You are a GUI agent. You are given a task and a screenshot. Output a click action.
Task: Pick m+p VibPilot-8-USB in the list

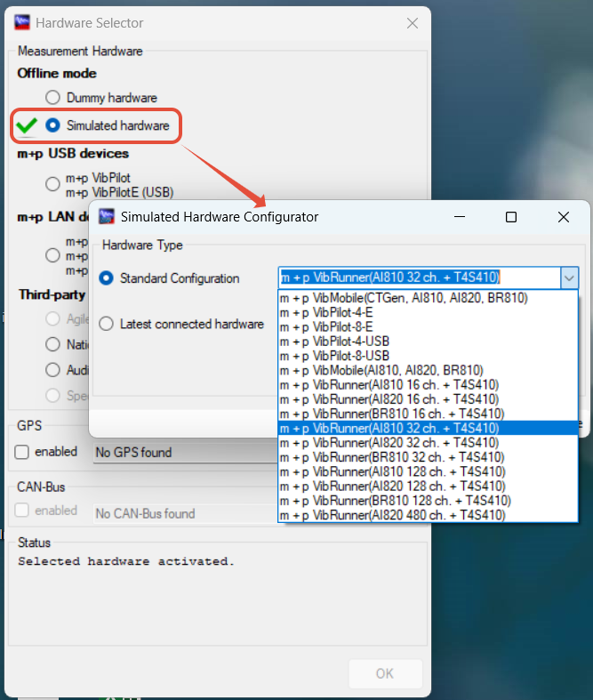[x=428, y=356]
